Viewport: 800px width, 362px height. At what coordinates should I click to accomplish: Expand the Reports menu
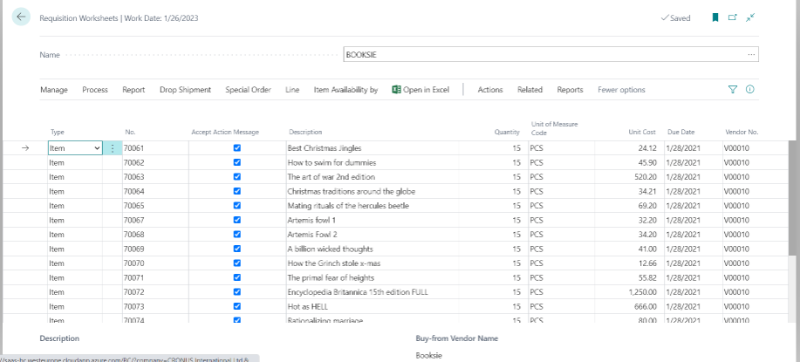(x=570, y=90)
